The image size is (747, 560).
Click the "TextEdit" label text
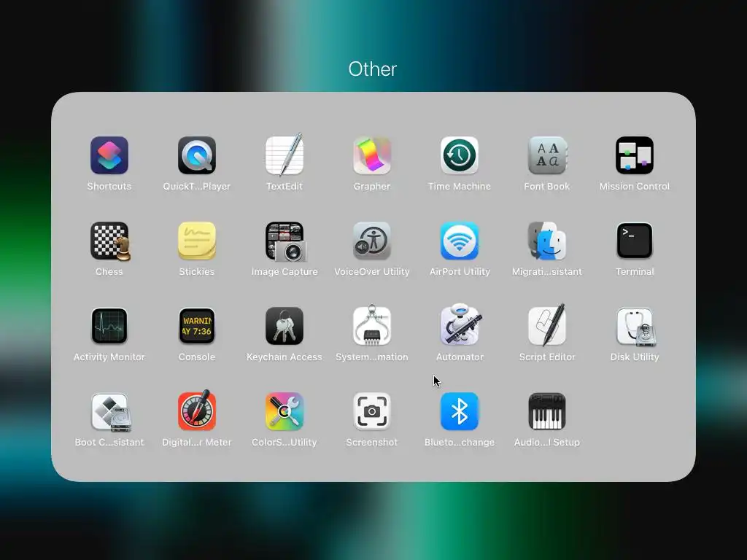(285, 186)
